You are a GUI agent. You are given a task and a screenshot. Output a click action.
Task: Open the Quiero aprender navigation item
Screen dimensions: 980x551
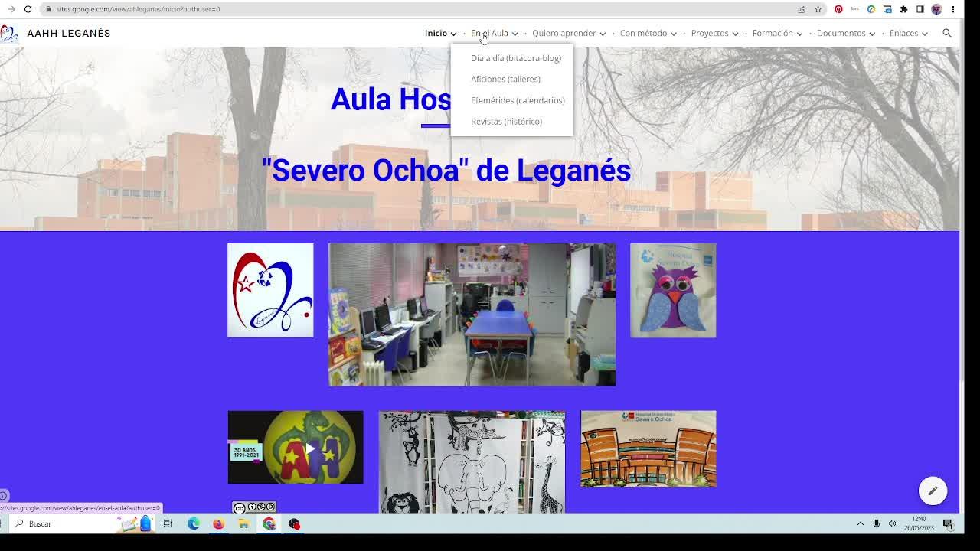[563, 33]
